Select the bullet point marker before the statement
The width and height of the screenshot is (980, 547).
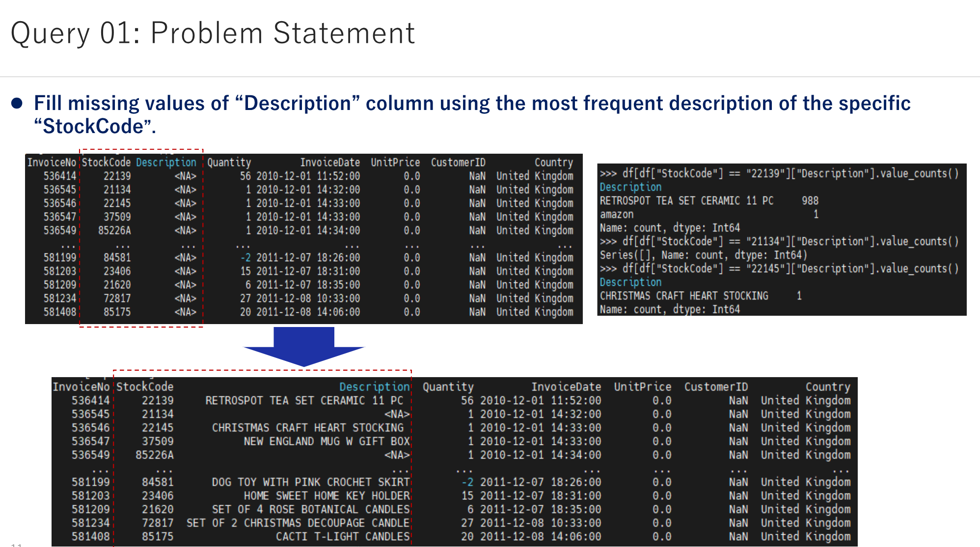(16, 102)
